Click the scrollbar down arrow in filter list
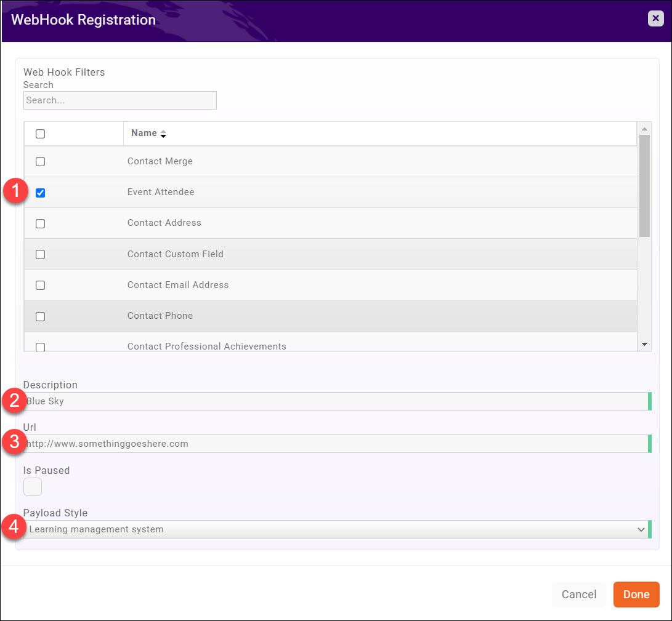Viewport: 672px width, 621px height. click(x=644, y=345)
